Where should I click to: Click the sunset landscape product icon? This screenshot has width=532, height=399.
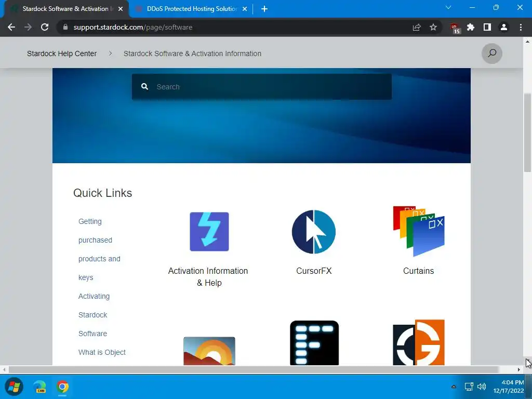click(209, 351)
